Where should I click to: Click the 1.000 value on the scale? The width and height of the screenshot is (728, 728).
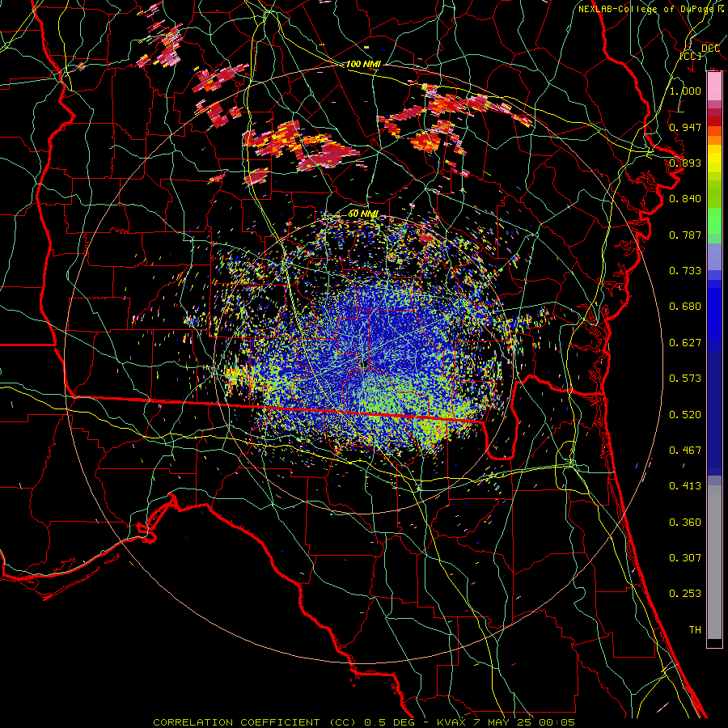click(x=685, y=91)
